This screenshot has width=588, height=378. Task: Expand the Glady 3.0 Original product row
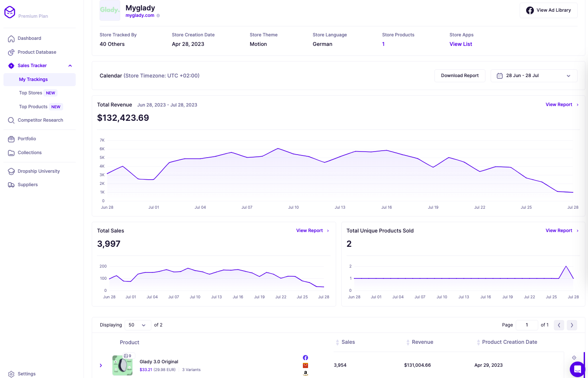point(101,365)
